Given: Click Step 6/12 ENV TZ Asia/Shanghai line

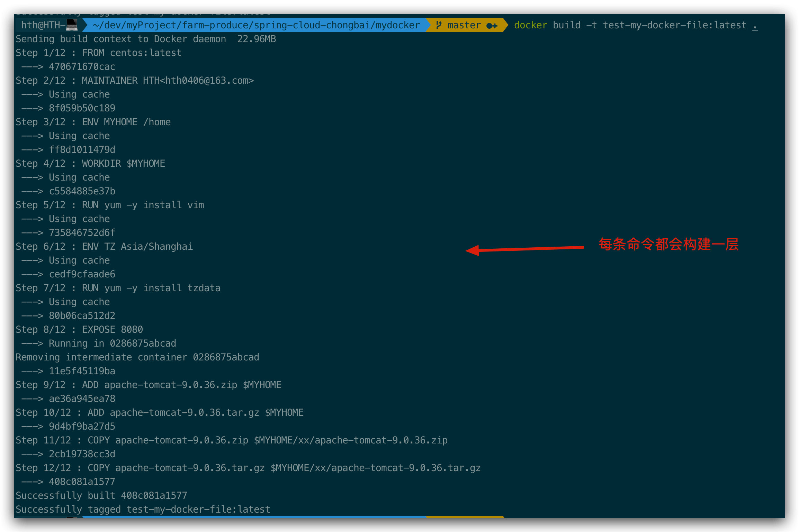Looking at the screenshot, I should pyautogui.click(x=104, y=247).
